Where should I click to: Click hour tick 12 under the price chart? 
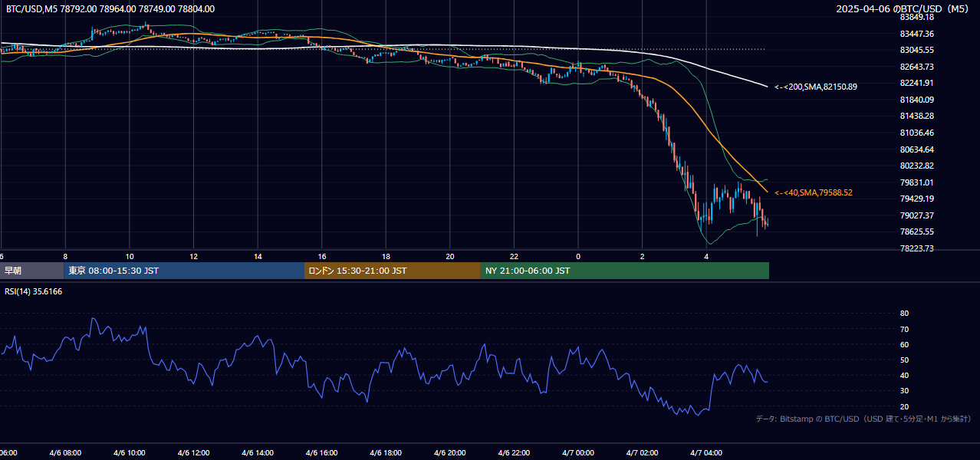tap(193, 256)
